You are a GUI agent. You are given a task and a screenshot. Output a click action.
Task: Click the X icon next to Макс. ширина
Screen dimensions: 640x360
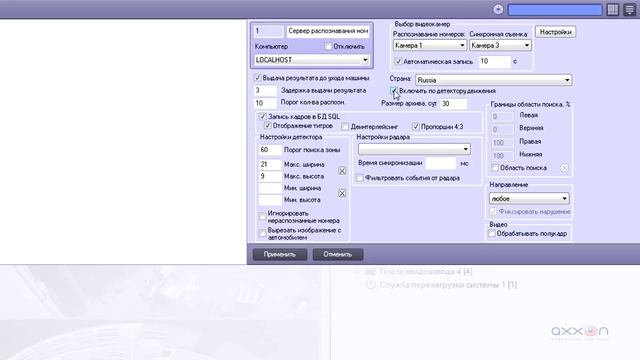click(342, 171)
